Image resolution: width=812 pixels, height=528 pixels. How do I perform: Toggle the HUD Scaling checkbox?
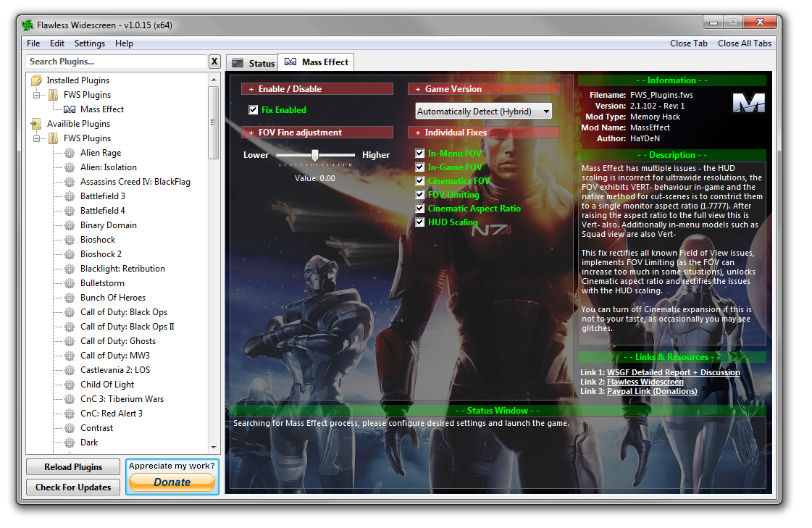tap(420, 222)
